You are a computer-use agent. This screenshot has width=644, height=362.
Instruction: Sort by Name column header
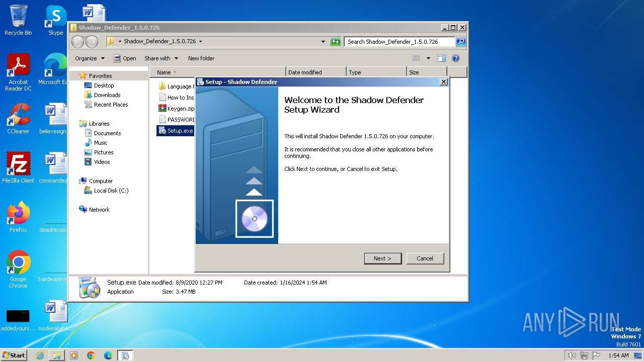[217, 72]
